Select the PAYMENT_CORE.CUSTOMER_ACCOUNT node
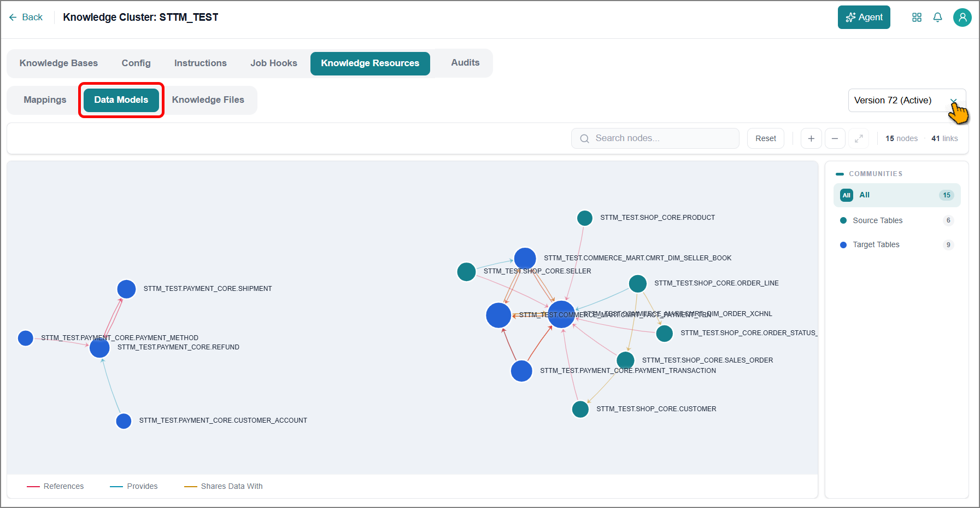This screenshot has height=508, width=980. (x=124, y=421)
